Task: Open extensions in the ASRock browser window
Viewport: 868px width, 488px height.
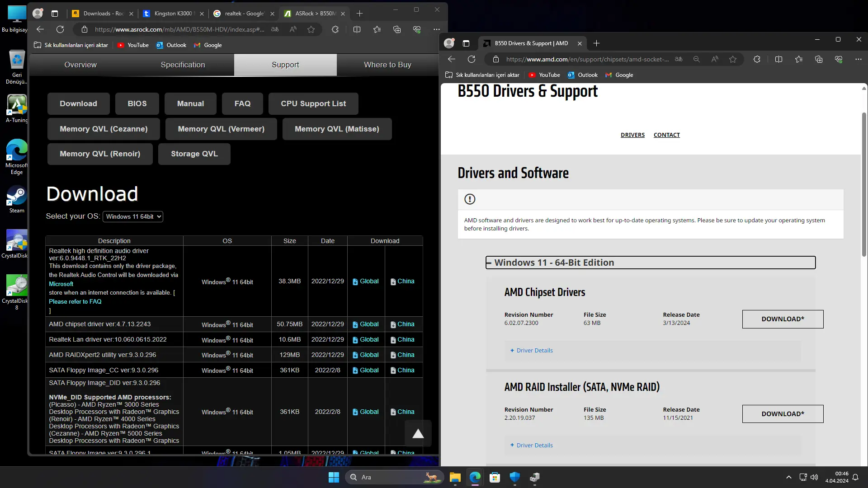Action: point(335,29)
